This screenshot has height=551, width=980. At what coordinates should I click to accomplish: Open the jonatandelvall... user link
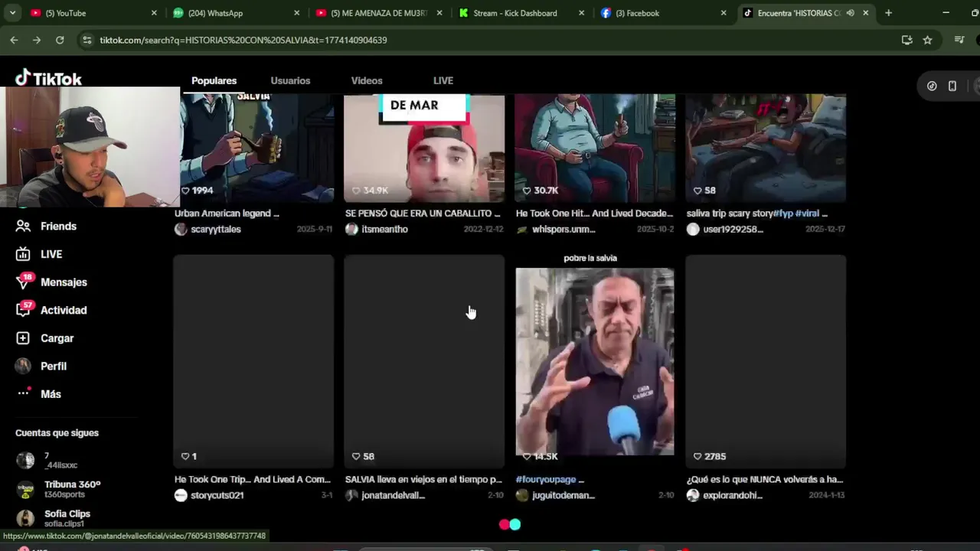(x=394, y=495)
